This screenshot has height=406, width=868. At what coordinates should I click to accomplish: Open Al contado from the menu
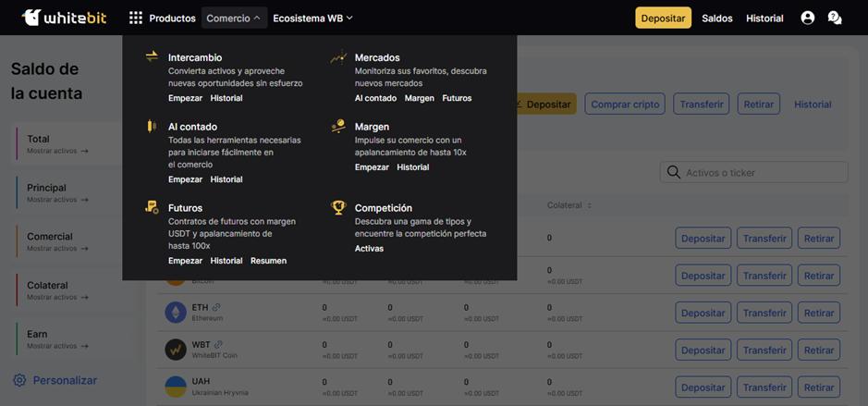[x=192, y=127]
